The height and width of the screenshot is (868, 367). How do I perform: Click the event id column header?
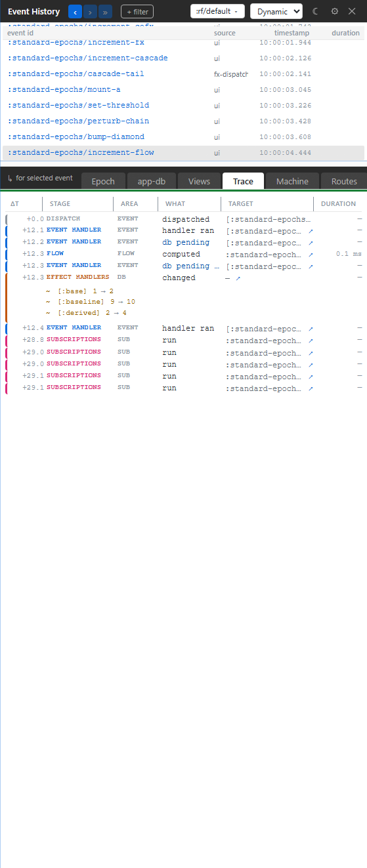pos(20,33)
